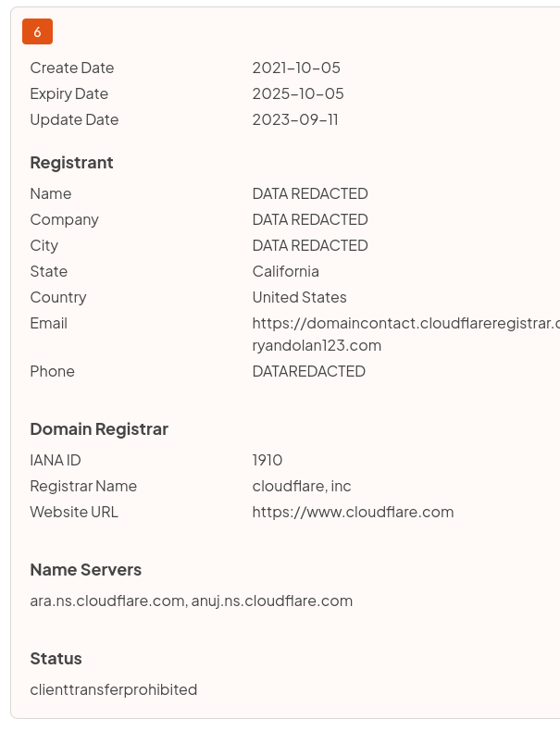Click the expiry date value 2025-10-05
This screenshot has width=560, height=731.
(298, 93)
